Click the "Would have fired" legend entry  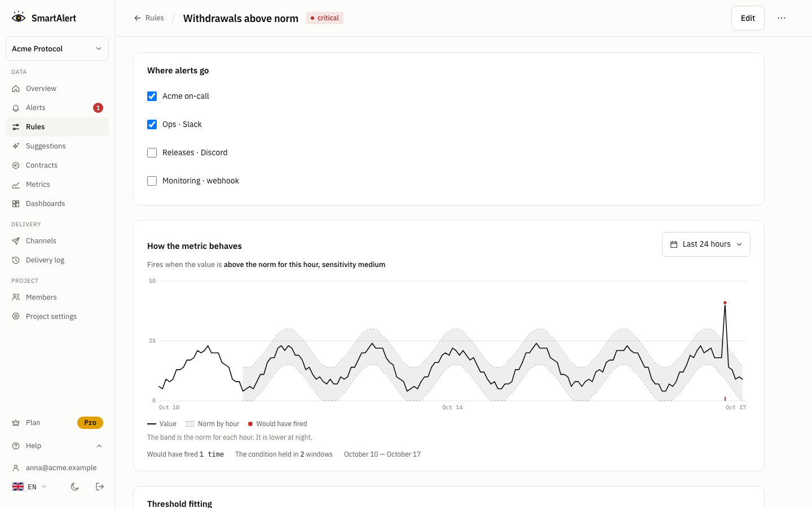click(277, 424)
